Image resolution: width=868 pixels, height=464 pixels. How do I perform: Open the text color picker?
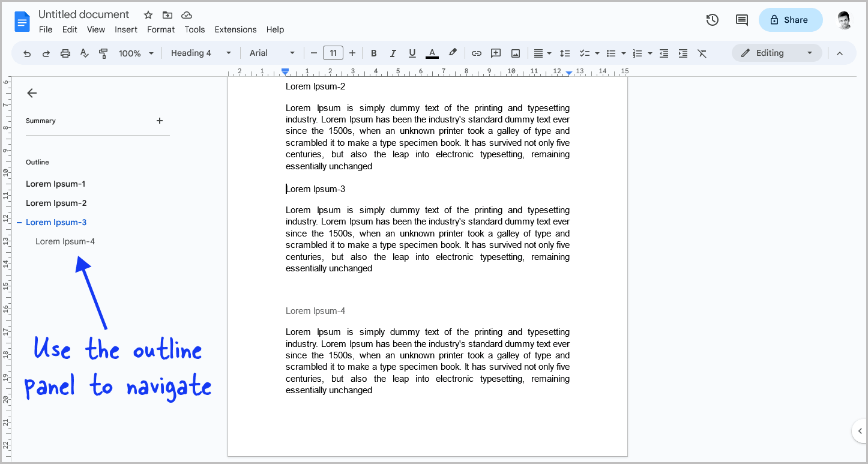[x=432, y=53]
